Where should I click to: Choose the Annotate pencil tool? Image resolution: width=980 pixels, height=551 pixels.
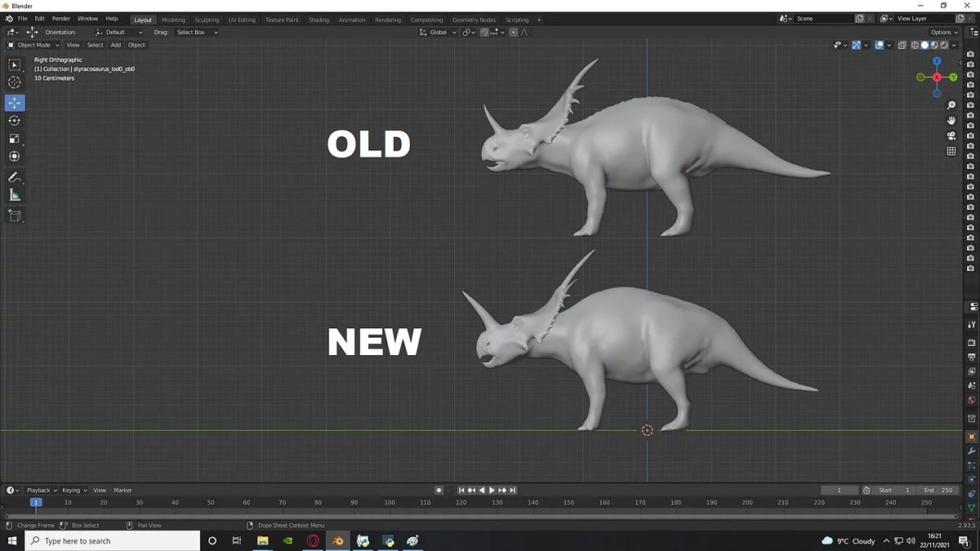(x=15, y=177)
